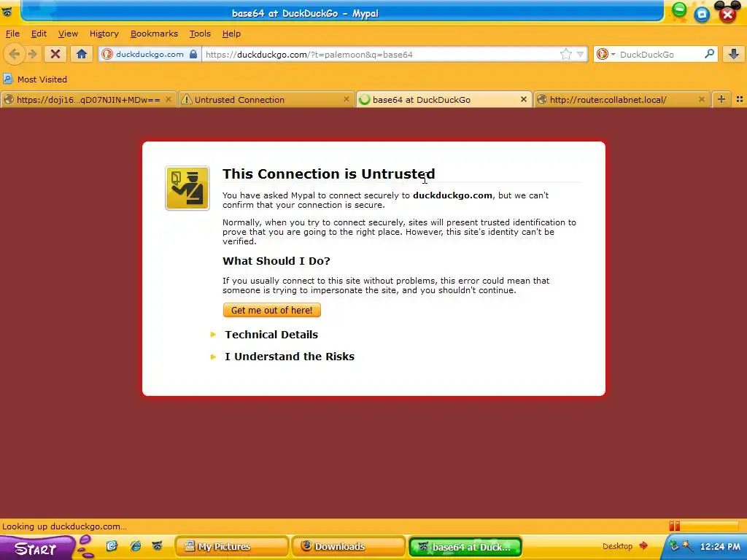Image resolution: width=747 pixels, height=560 pixels.
Task: Bookmark this page with the star
Action: [565, 54]
